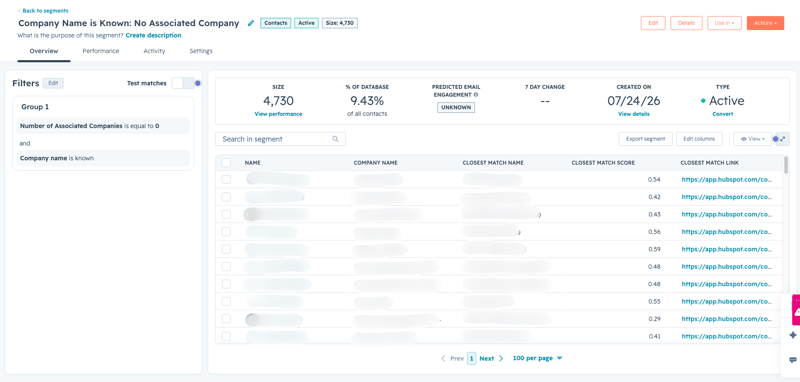Click the Details button
800x382 pixels.
point(686,23)
